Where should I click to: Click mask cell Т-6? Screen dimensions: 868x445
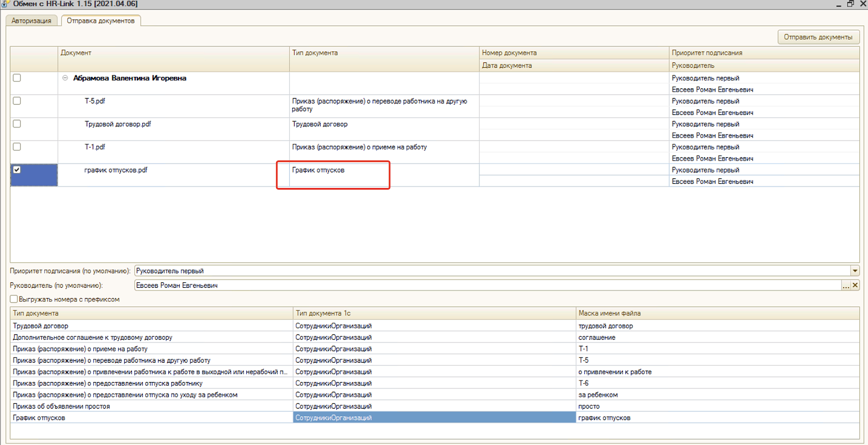[x=717, y=383]
